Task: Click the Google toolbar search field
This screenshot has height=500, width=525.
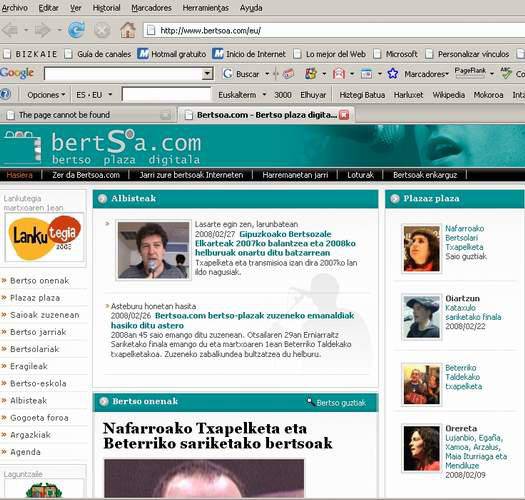Action: (123, 74)
